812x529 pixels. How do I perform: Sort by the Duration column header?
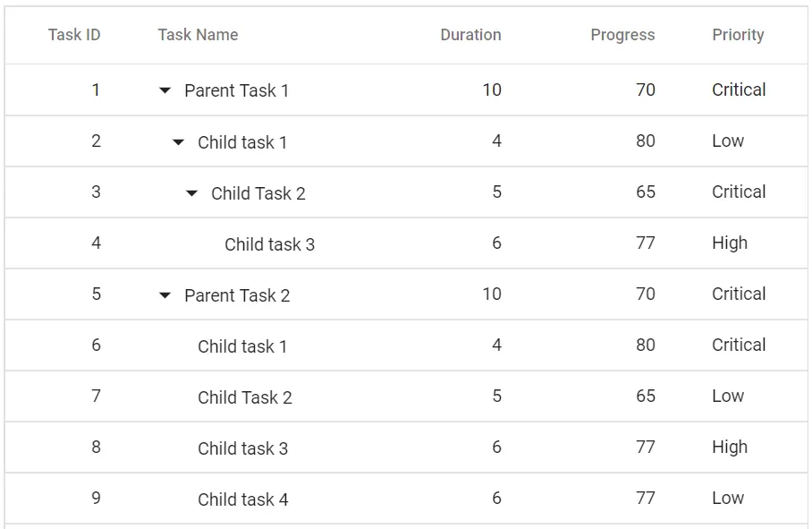coord(470,35)
